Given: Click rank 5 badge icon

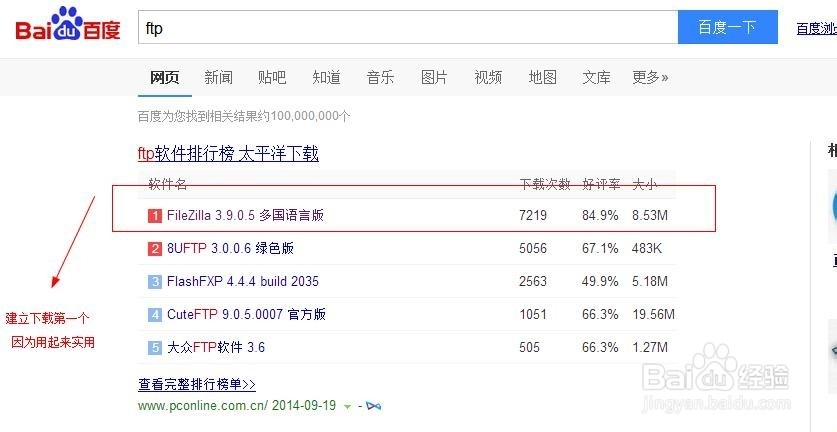Looking at the screenshot, I should (155, 348).
